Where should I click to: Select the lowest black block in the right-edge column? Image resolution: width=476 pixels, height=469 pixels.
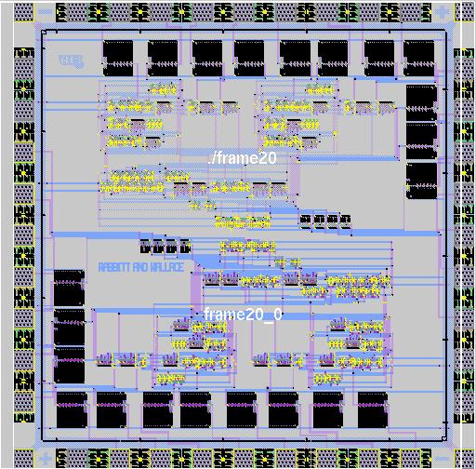421,181
